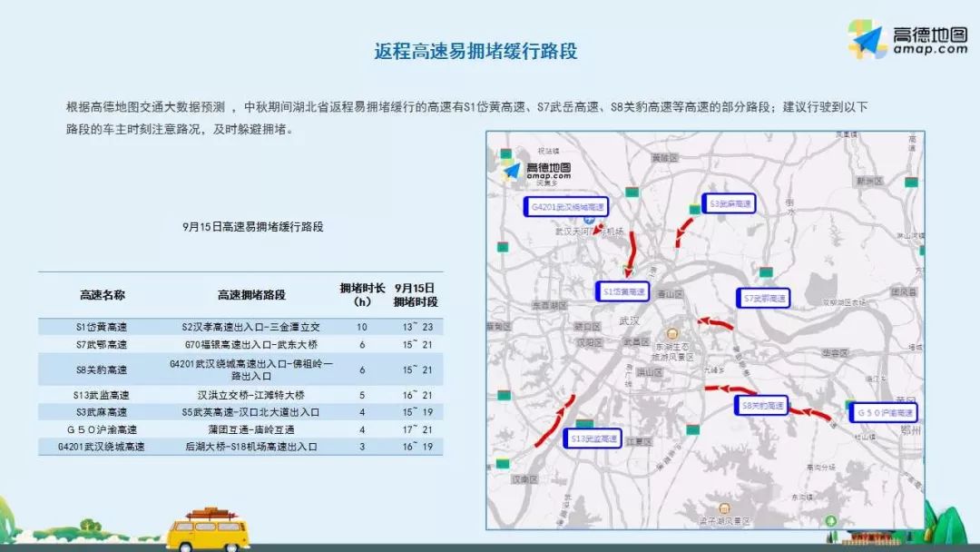
Task: Click the 高速名称 table column header
Action: [102, 295]
